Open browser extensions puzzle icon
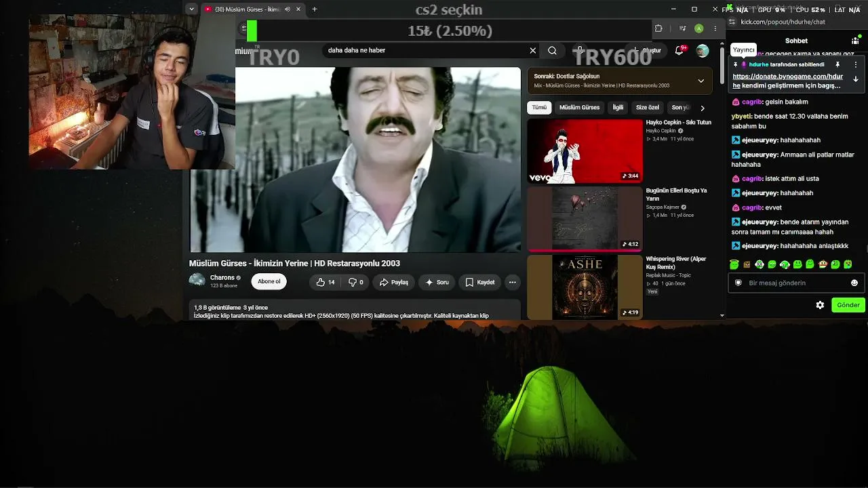The width and height of the screenshot is (868, 488). (x=658, y=28)
